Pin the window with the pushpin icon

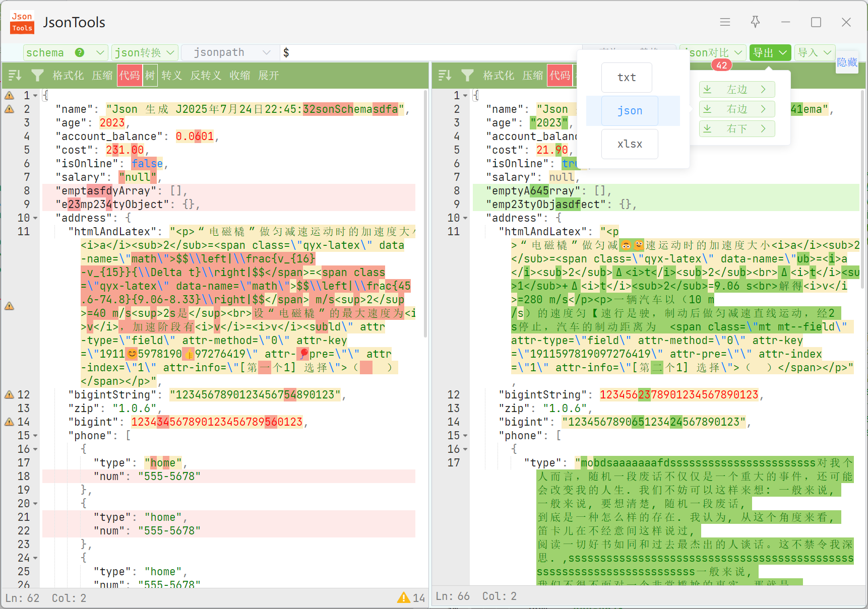[755, 22]
